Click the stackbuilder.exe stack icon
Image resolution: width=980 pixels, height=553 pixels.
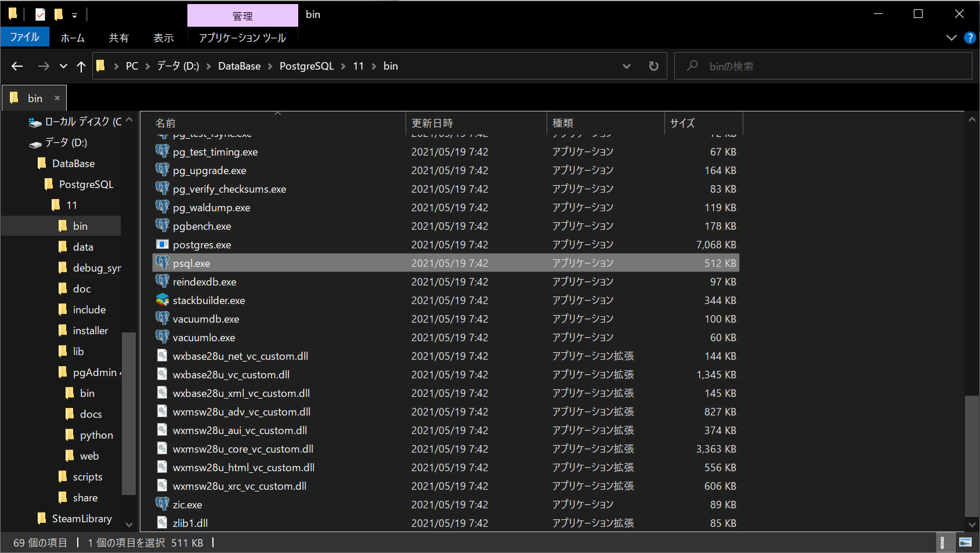pyautogui.click(x=162, y=300)
